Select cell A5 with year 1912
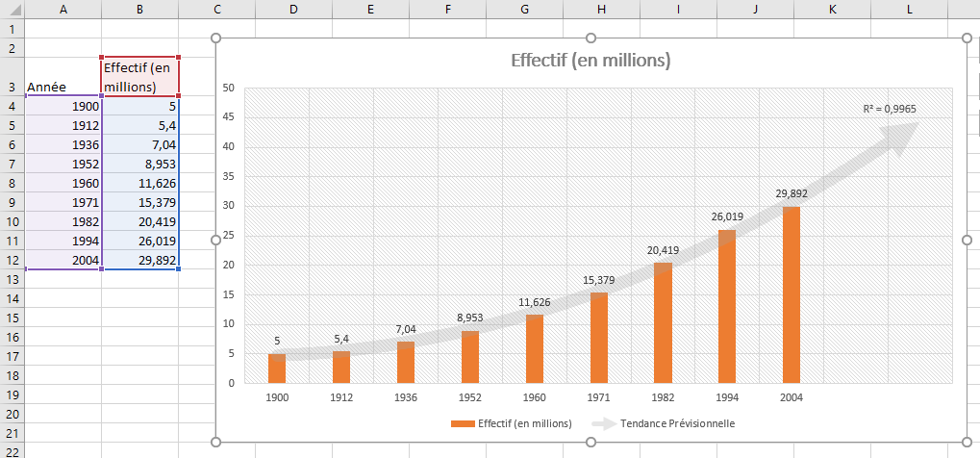980x458 pixels. (x=63, y=126)
